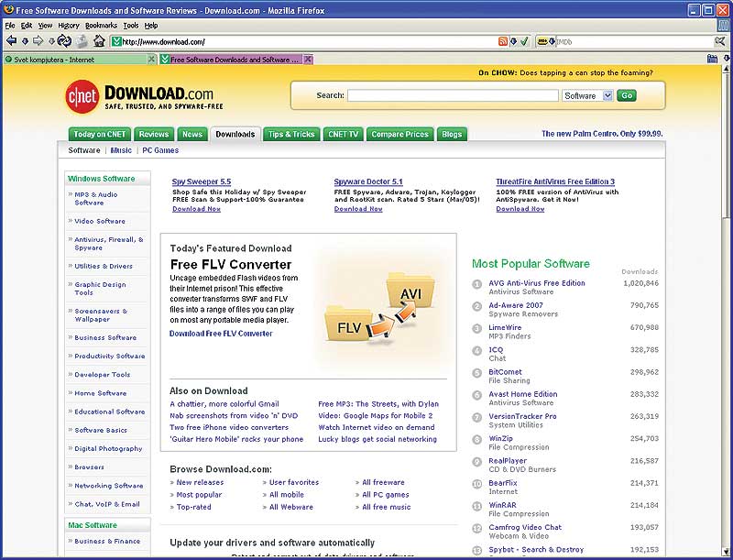Open the WinZip popular software link
This screenshot has height=560, width=733.
[500, 438]
